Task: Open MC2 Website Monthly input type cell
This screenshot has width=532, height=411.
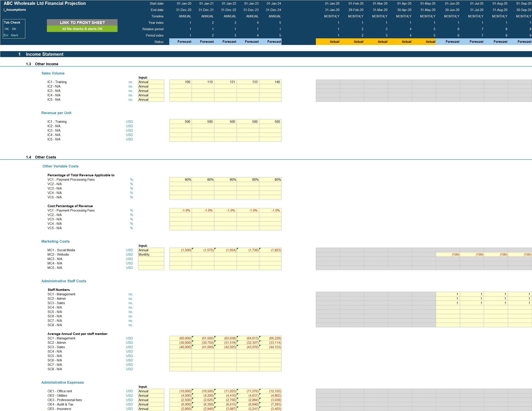Action: (151, 254)
